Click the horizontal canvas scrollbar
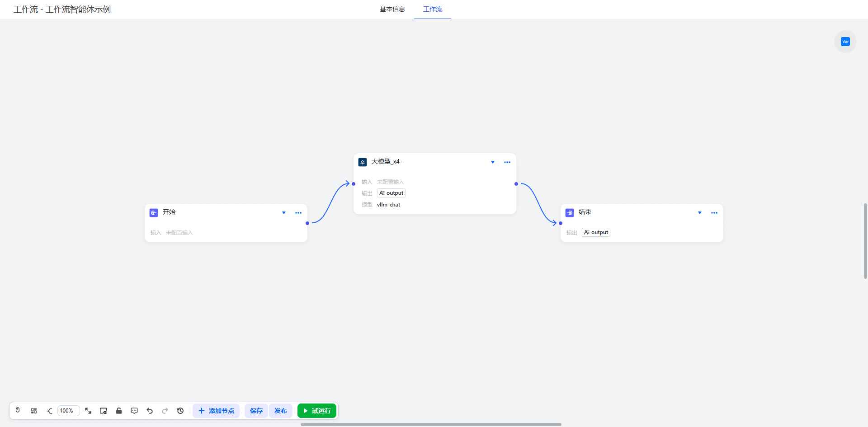Screen dimensions: 868x427 [431, 424]
